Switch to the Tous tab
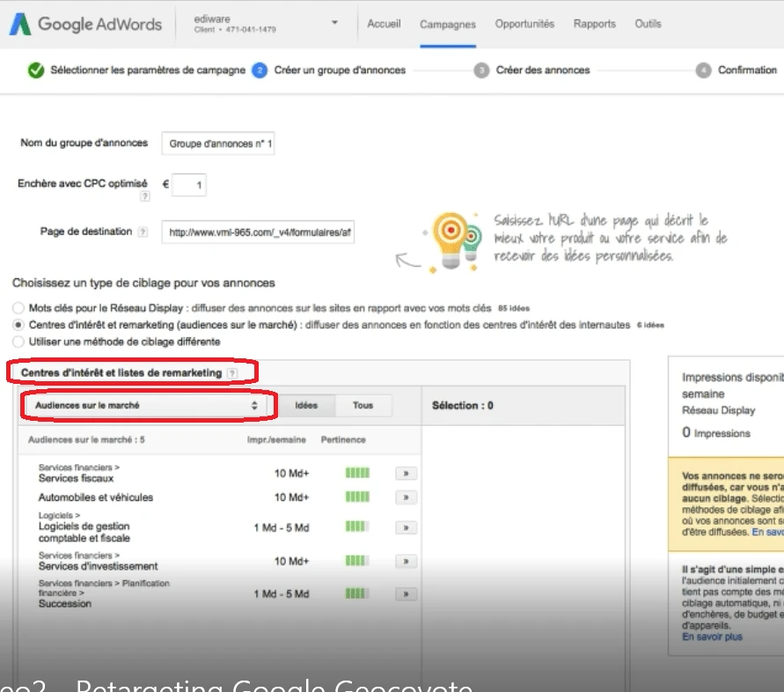This screenshot has height=692, width=784. 363,406
